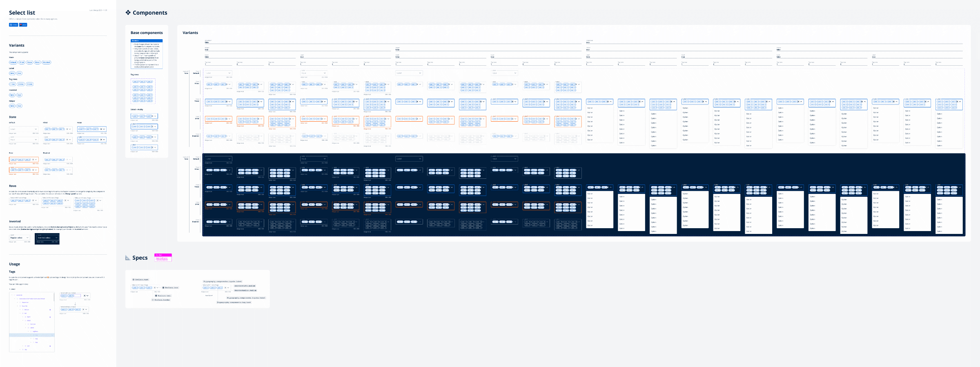Click the Components heading text
980x367 pixels.
150,13
